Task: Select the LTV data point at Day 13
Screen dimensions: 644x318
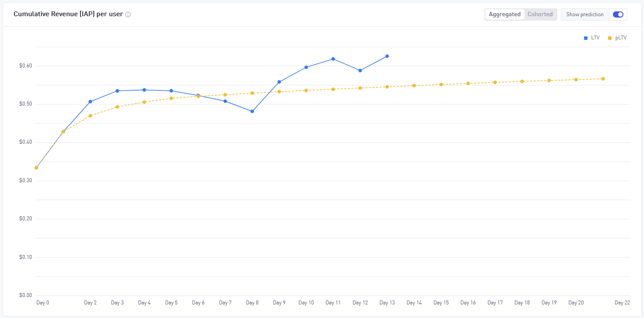Action: click(387, 56)
